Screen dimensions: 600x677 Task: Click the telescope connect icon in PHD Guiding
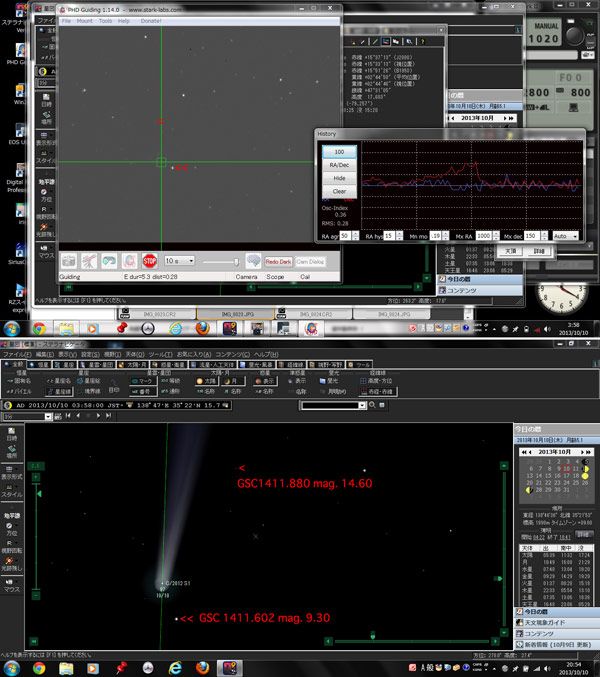click(89, 261)
